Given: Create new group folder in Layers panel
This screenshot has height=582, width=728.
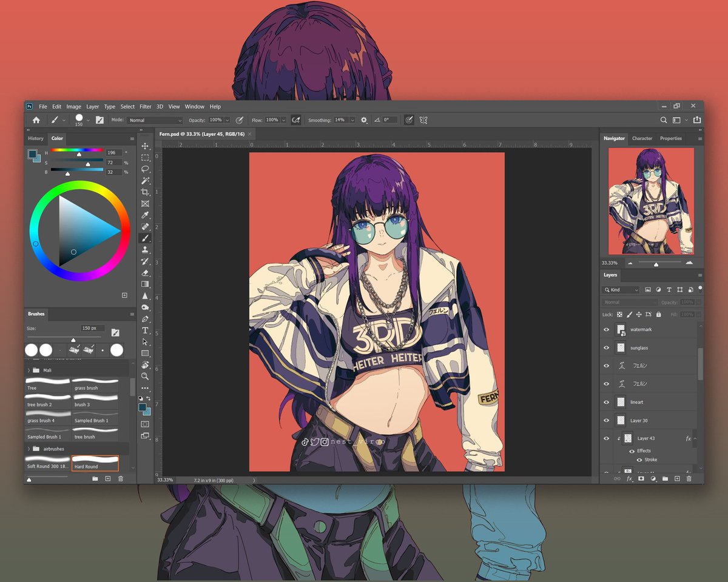Looking at the screenshot, I should tap(665, 478).
